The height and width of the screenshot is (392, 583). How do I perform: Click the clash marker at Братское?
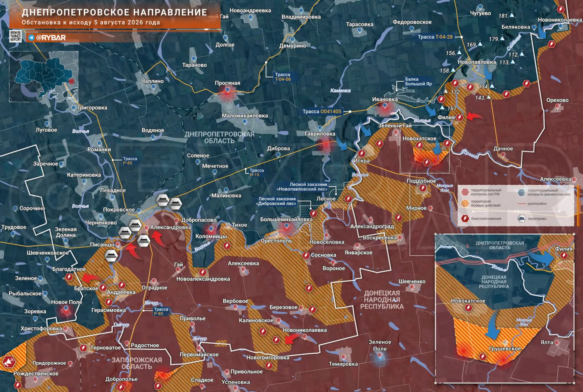(x=103, y=288)
